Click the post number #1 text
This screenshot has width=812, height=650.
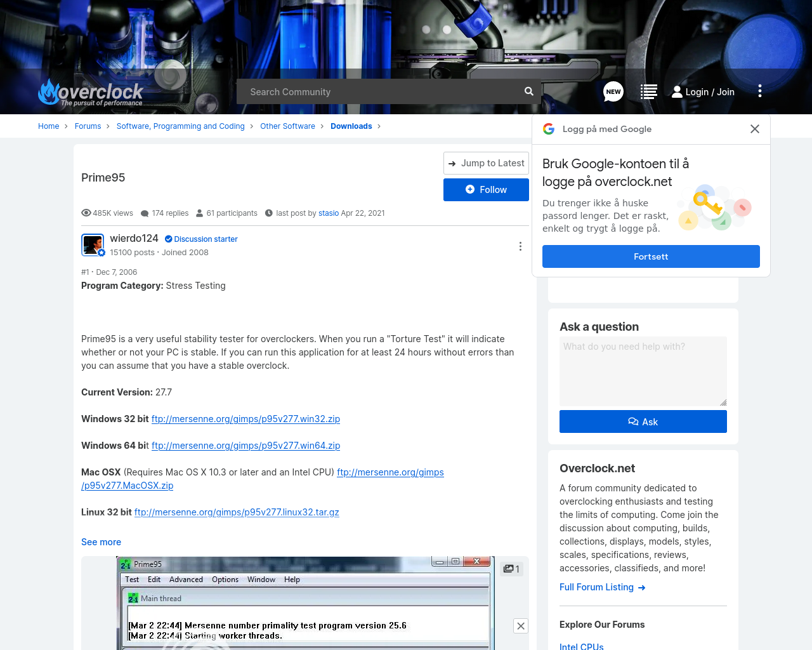pyautogui.click(x=85, y=272)
